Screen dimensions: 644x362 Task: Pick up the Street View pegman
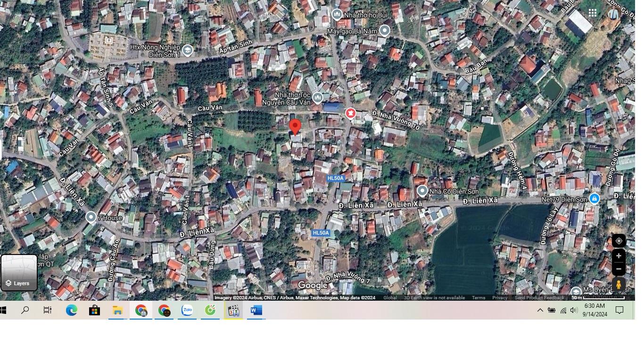pos(619,285)
